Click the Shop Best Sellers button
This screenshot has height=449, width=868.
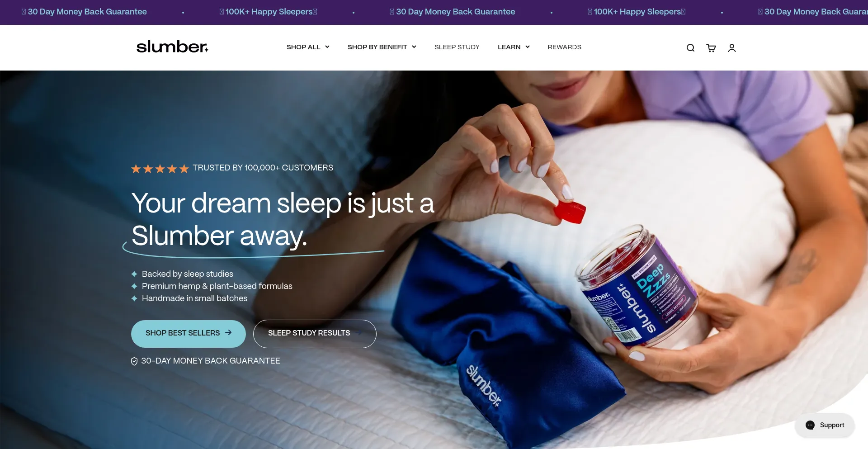[189, 334]
